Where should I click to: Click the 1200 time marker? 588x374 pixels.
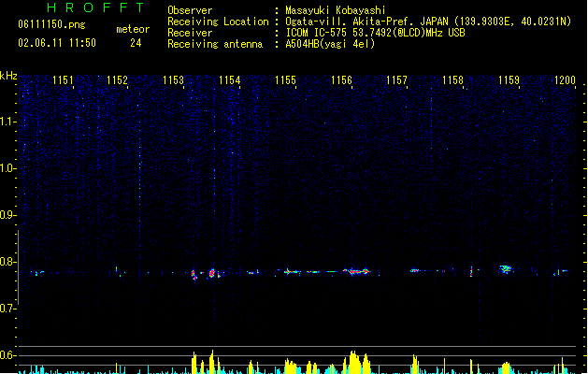565,80
